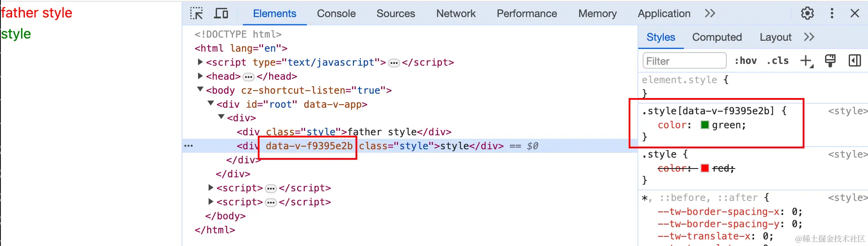
Task: Click the --tw-border-spacing-y property
Action: tap(719, 224)
